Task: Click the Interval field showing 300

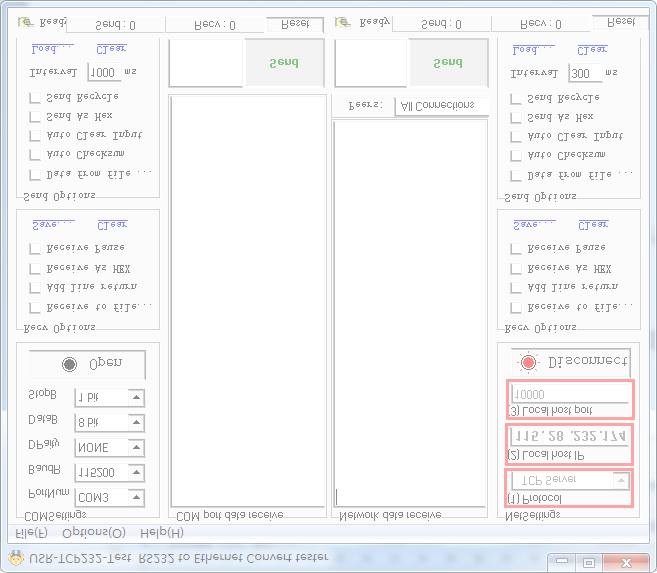Action: (586, 73)
